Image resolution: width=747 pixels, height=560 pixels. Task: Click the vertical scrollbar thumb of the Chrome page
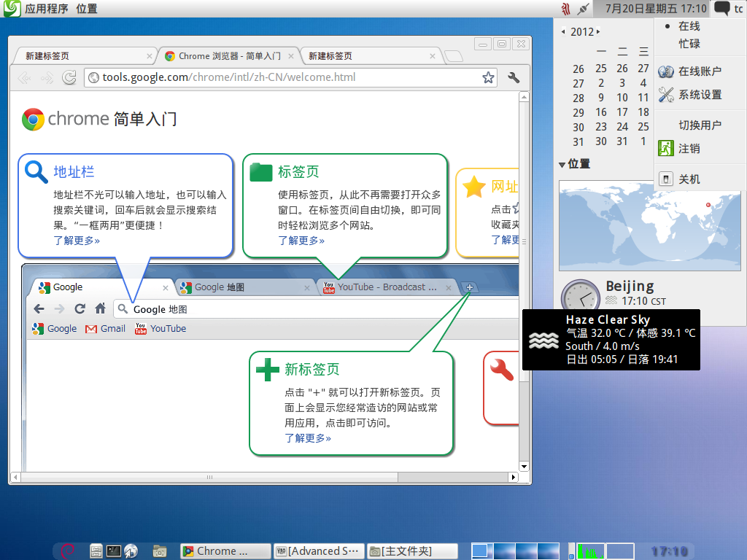point(524,241)
